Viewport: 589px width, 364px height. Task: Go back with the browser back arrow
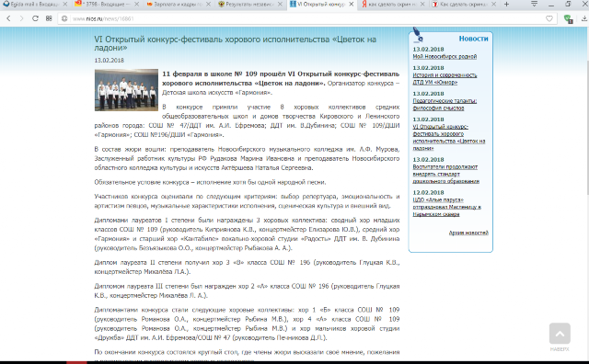coord(8,18)
